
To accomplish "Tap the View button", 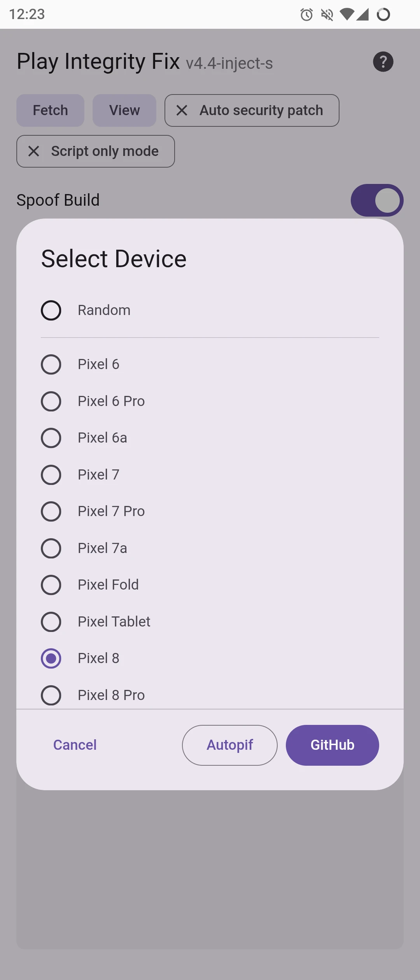I will tap(124, 110).
